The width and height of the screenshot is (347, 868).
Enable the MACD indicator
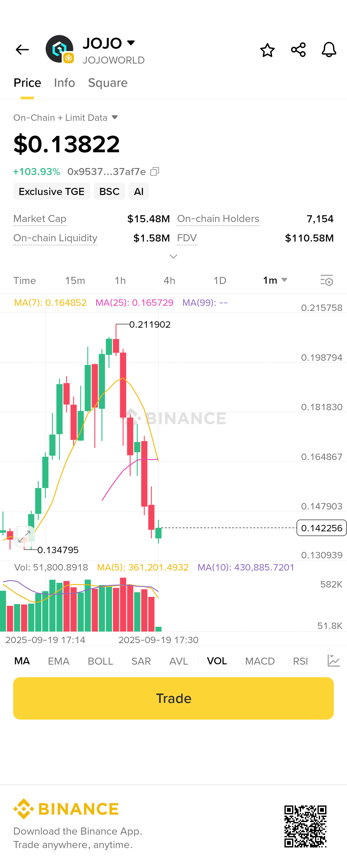pos(260,661)
